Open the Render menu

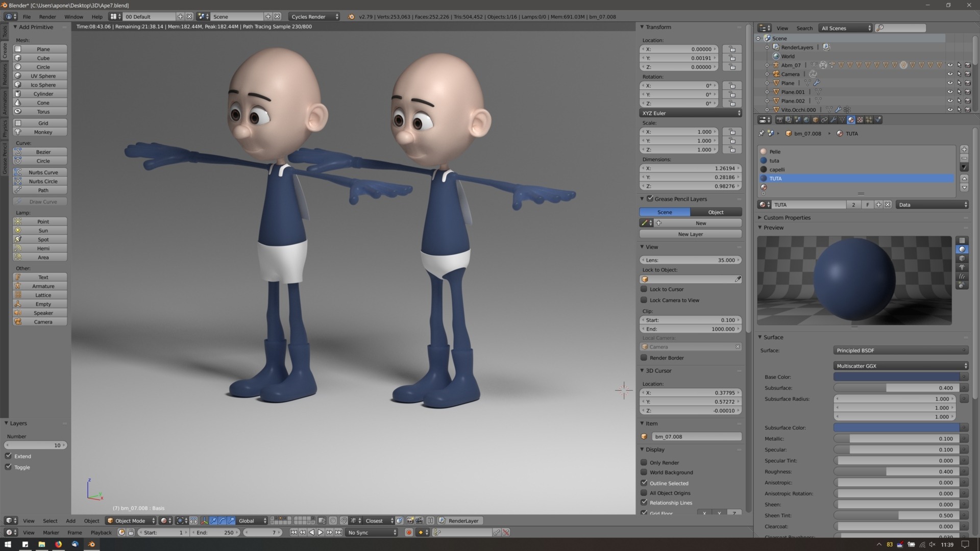(x=47, y=16)
